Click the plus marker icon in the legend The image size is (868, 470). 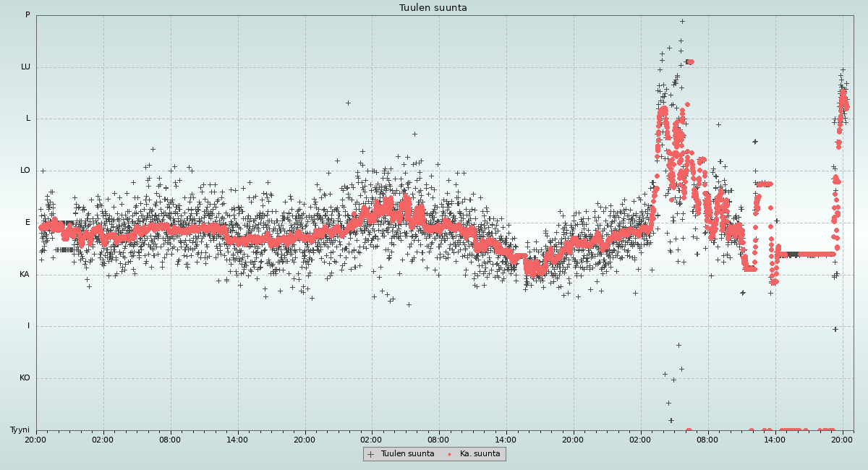coord(370,454)
